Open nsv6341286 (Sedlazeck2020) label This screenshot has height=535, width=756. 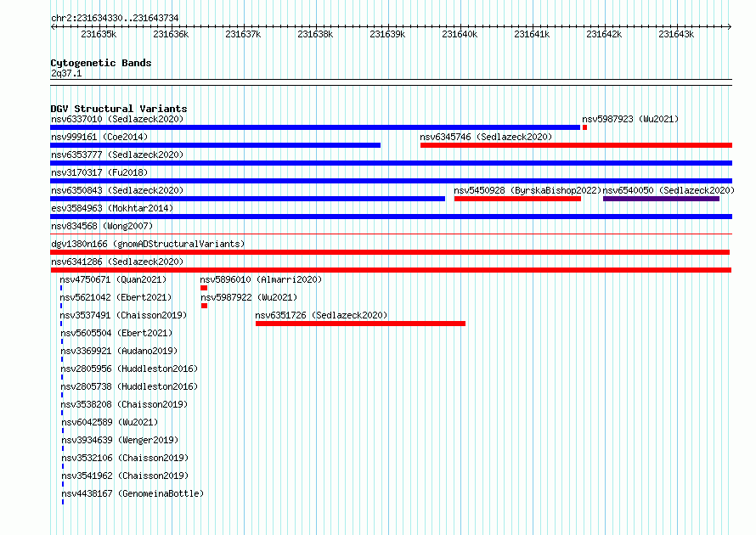117,262
